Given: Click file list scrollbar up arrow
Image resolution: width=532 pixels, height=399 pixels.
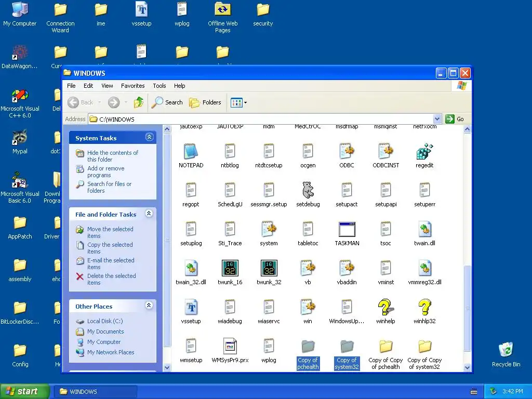Looking at the screenshot, I should 467,129.
